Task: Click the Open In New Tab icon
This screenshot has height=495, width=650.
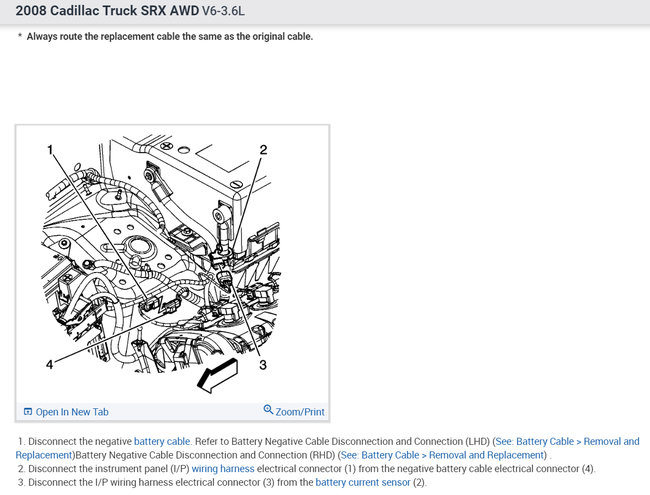Action: (x=28, y=412)
